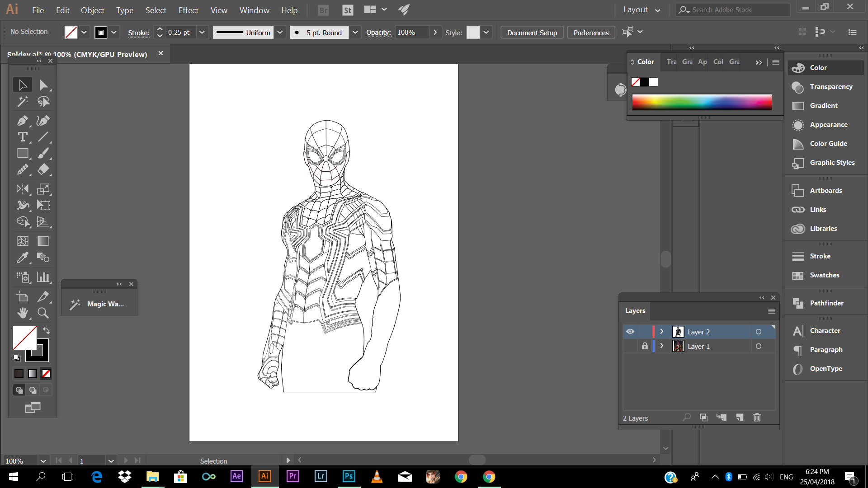The height and width of the screenshot is (488, 868).
Task: Activate the Type tool
Action: click(x=23, y=137)
